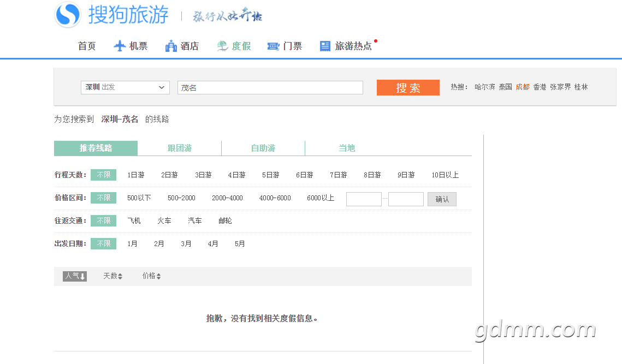The width and height of the screenshot is (622, 364).
Task: Choose the 飞机 transportation option
Action: pyautogui.click(x=134, y=221)
